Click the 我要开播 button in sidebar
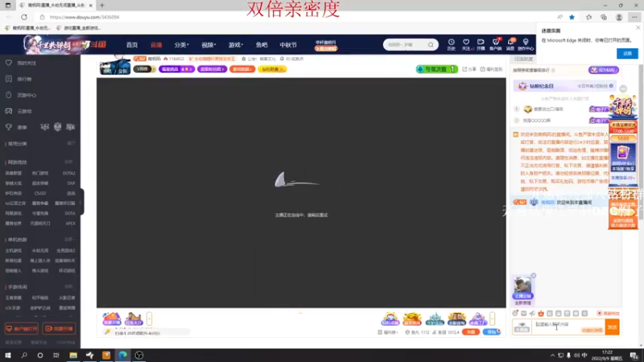Viewport: 644px width, 362px height. coord(59,329)
